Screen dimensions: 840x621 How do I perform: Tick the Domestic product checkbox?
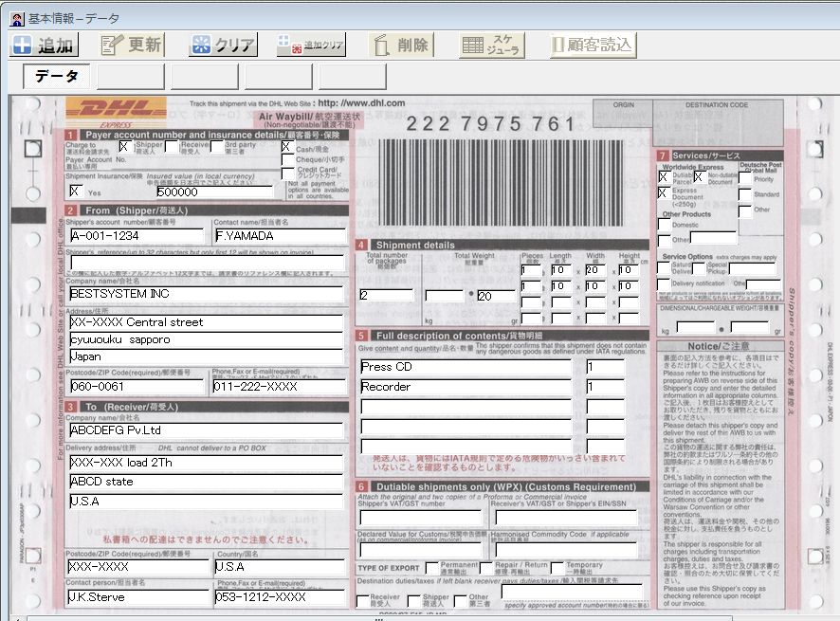tap(664, 226)
